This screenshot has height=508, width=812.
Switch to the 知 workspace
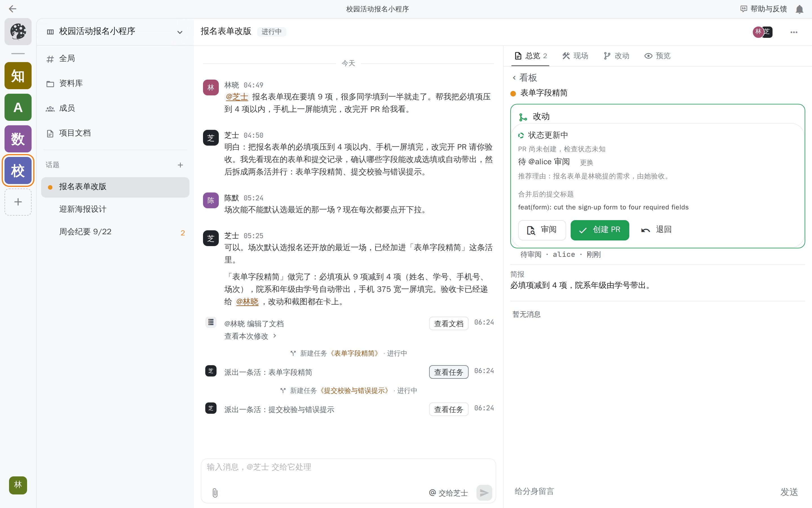(x=18, y=76)
